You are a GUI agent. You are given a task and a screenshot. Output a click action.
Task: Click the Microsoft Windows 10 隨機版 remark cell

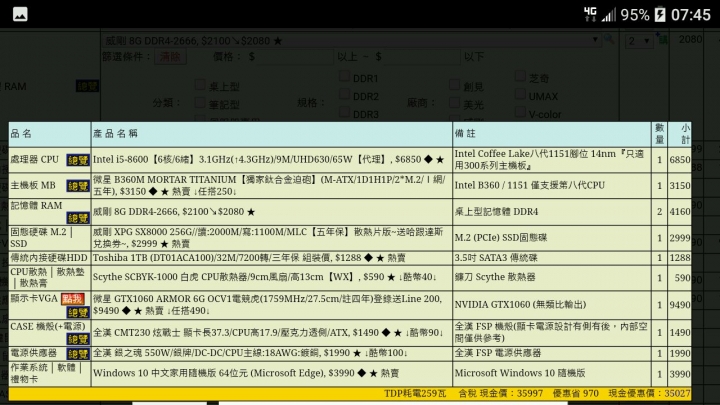[x=551, y=373]
